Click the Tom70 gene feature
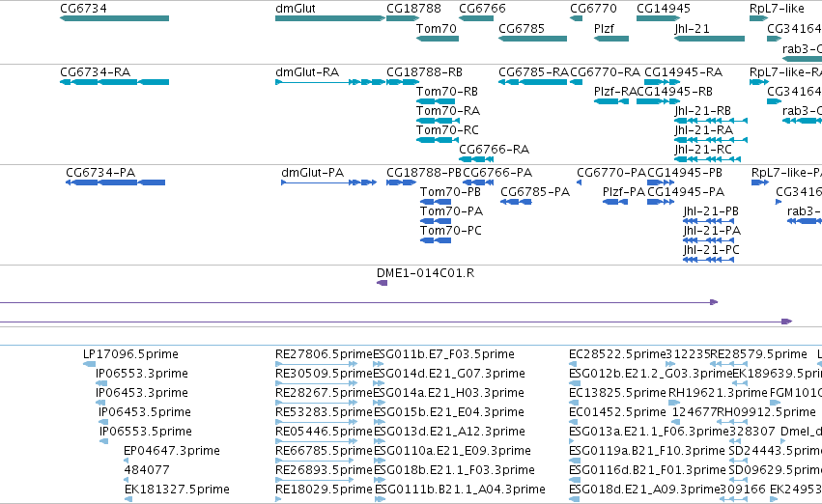822x504 pixels. click(438, 39)
